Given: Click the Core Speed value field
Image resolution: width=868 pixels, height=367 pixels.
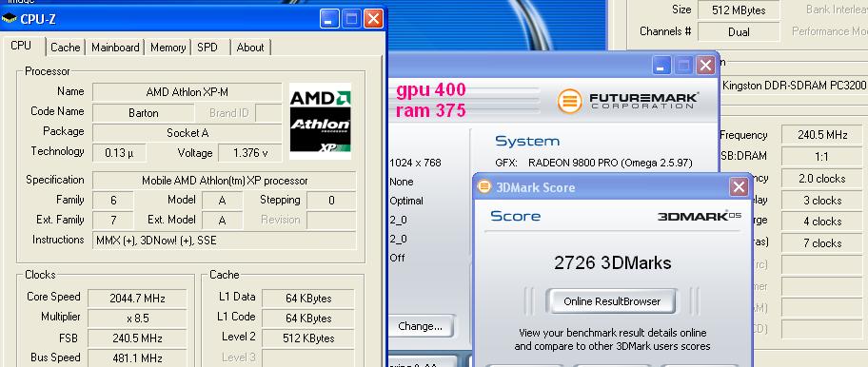Looking at the screenshot, I should [137, 299].
